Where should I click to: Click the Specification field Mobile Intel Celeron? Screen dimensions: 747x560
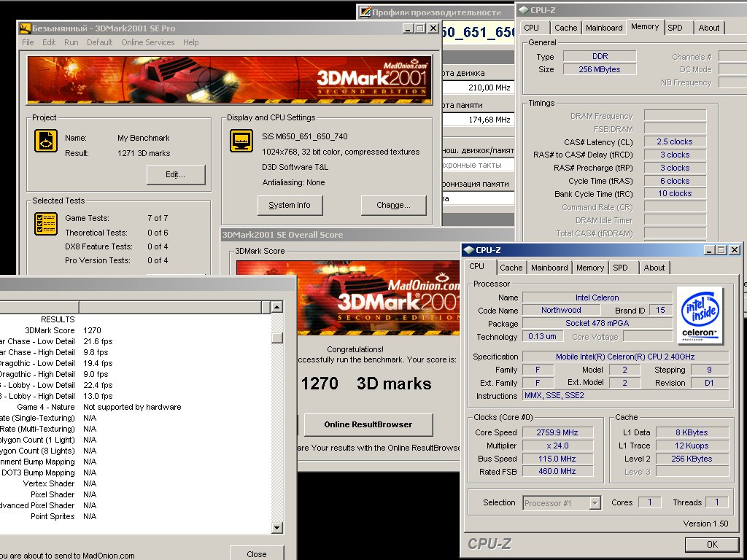point(625,357)
